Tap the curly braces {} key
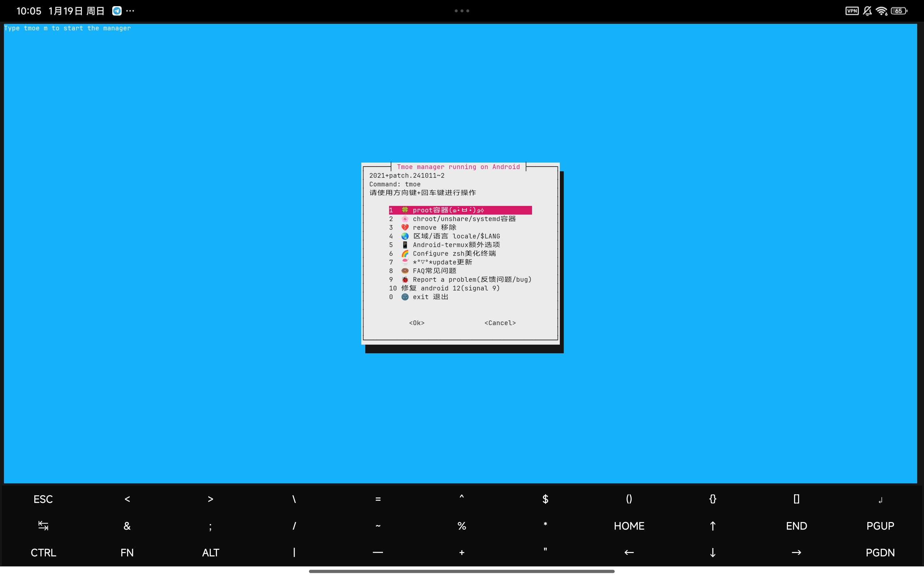924x578 pixels. [x=712, y=499]
